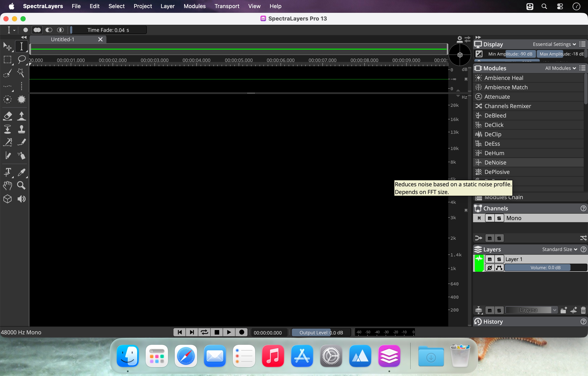Select the Rectangular Selection tool
The width and height of the screenshot is (588, 376).
pyautogui.click(x=7, y=60)
